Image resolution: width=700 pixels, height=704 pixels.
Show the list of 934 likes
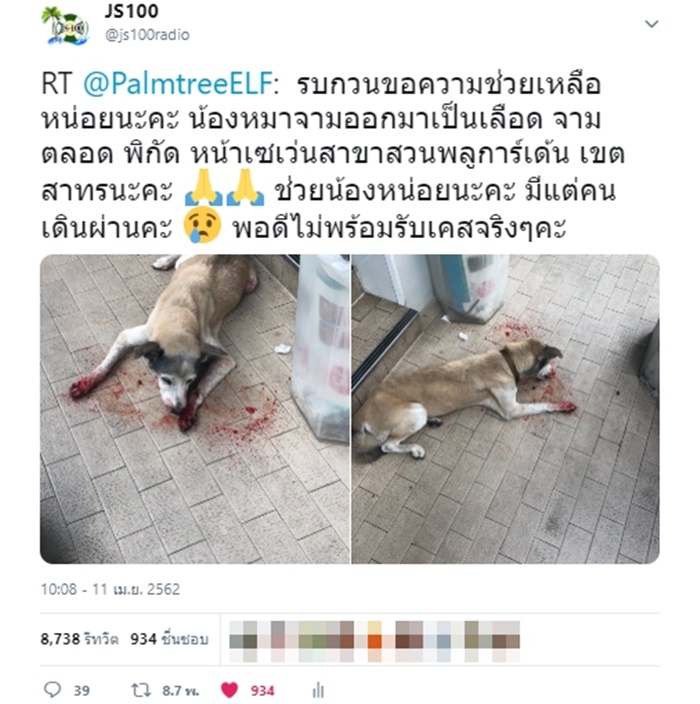pyautogui.click(x=169, y=639)
